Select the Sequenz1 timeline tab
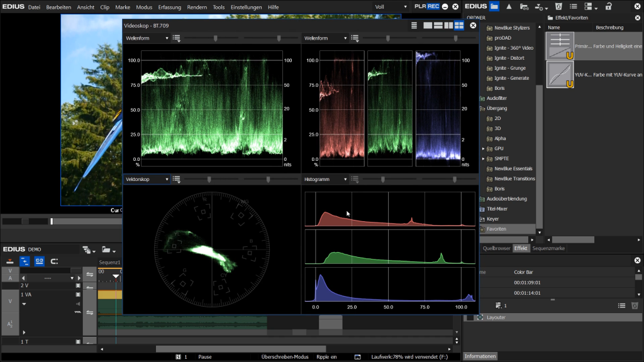 pyautogui.click(x=110, y=261)
